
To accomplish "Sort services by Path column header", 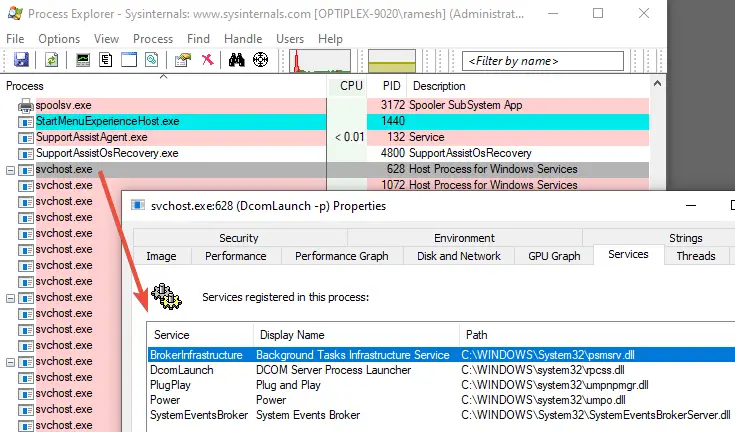I will point(597,335).
